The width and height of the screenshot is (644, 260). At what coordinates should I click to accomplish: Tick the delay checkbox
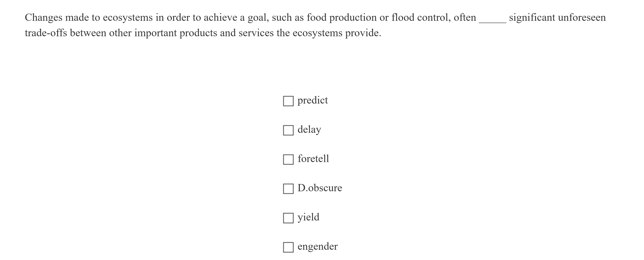[288, 130]
